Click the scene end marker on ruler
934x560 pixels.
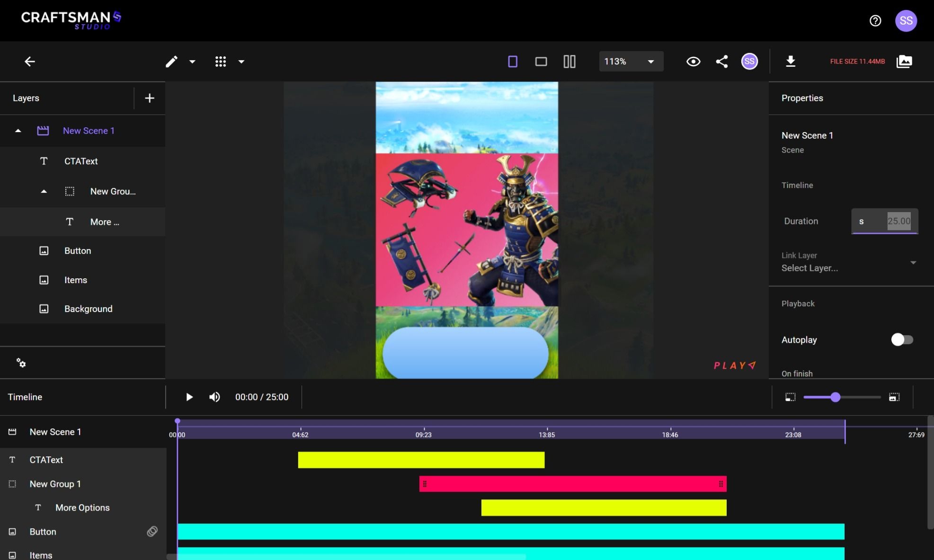[845, 431]
